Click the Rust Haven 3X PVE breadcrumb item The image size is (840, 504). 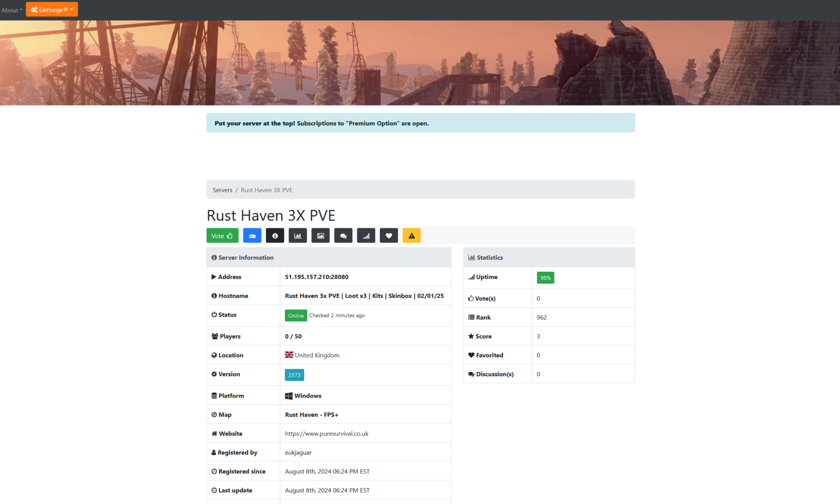tap(267, 190)
